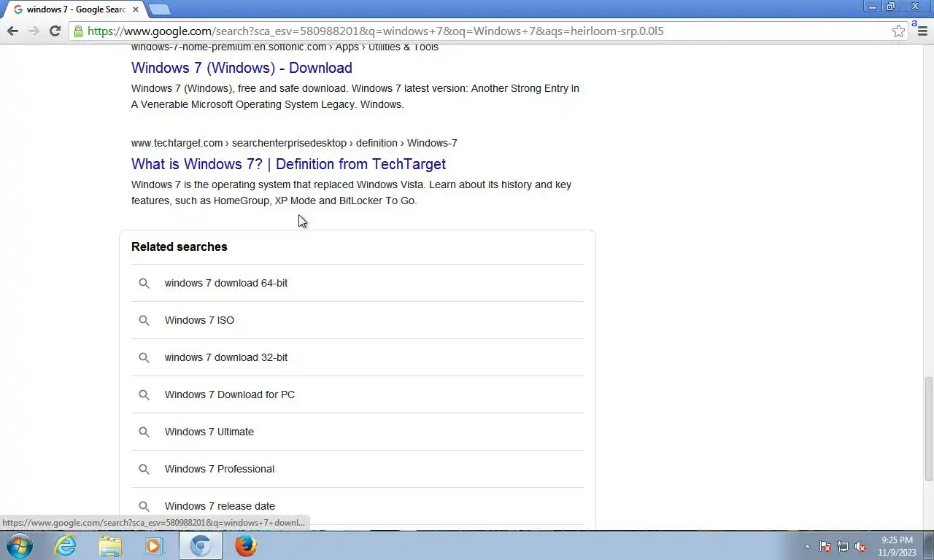Click the Chrome taskbar button

(x=201, y=545)
